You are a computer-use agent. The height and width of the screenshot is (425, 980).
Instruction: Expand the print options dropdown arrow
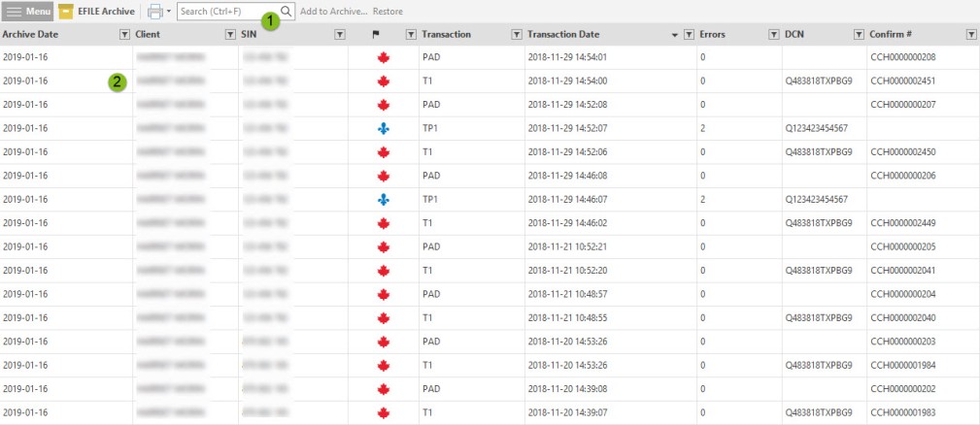coord(169,12)
